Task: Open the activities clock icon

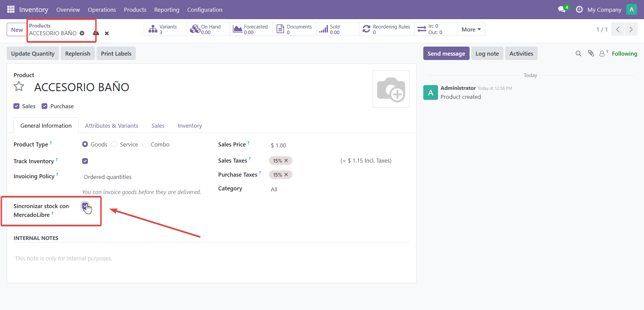Action: [x=579, y=9]
